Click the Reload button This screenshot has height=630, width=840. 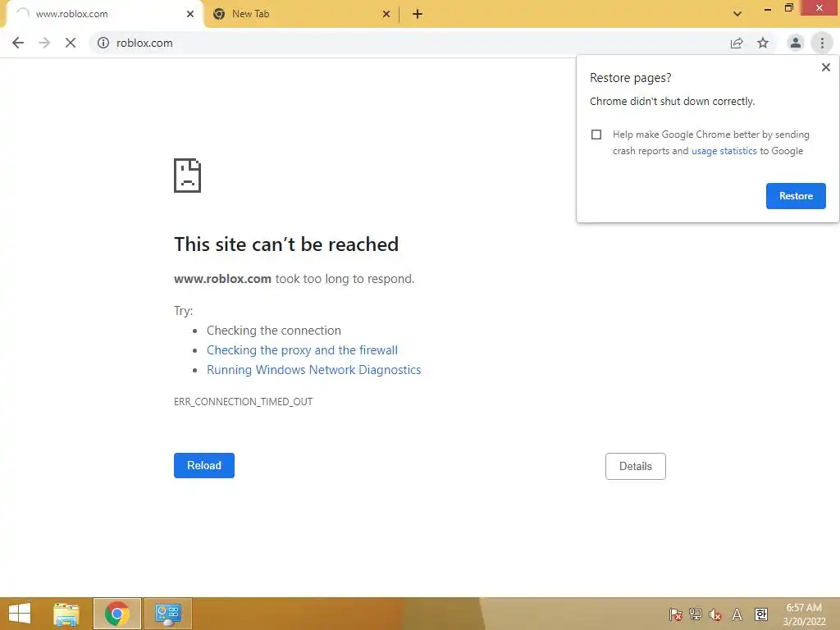[x=204, y=466]
